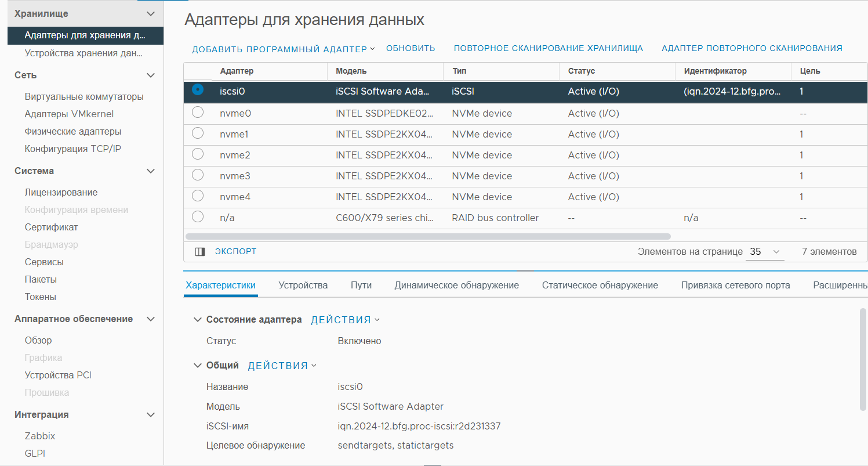Switch to the Устройства tab
Screen dimensions: 868x466
[x=303, y=286]
